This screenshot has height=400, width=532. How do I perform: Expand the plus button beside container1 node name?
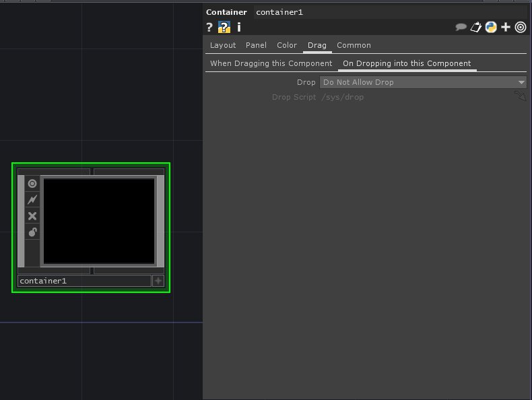click(158, 281)
